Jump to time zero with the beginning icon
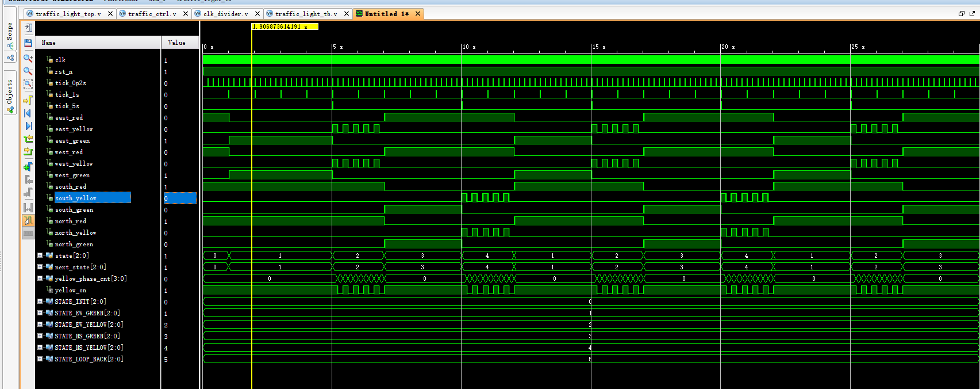 click(x=28, y=113)
